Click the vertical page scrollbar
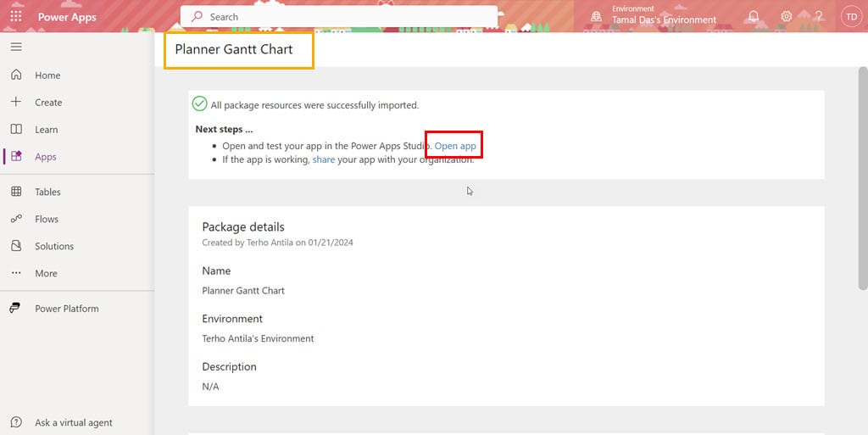 point(863,178)
